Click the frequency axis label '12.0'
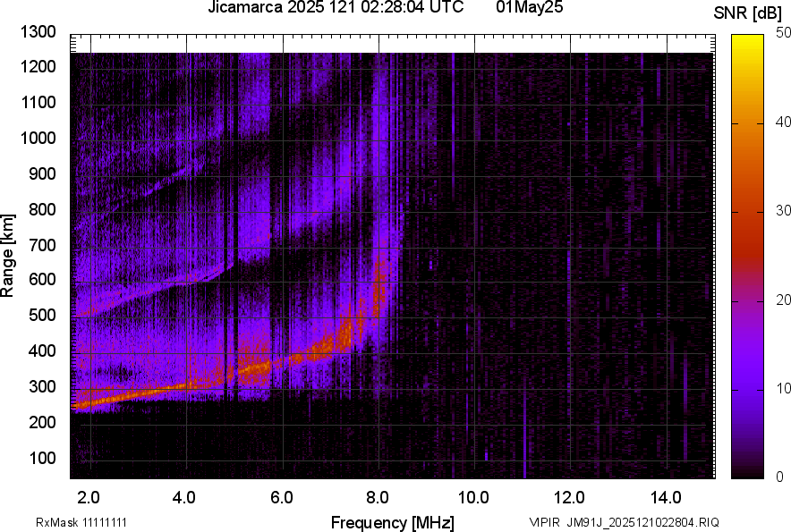This screenshot has width=791, height=532. [570, 498]
